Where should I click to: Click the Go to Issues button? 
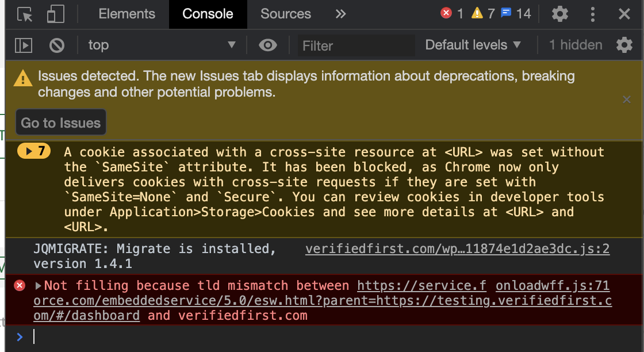(60, 122)
